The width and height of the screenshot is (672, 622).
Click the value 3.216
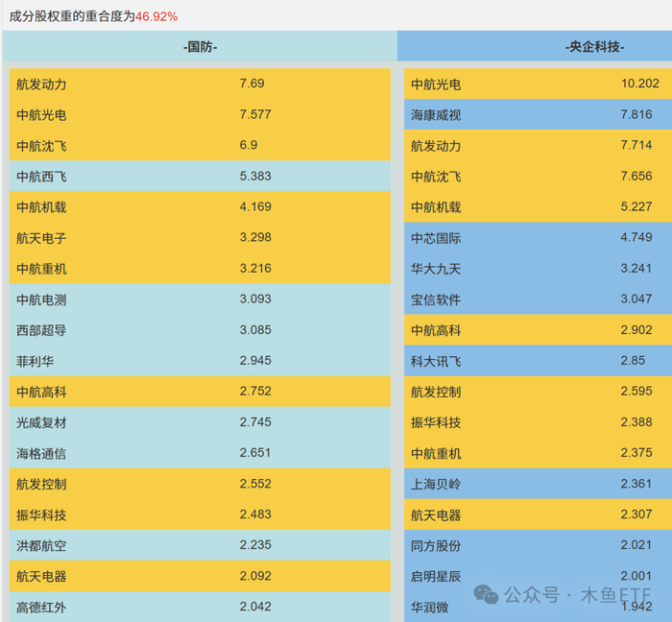(255, 268)
